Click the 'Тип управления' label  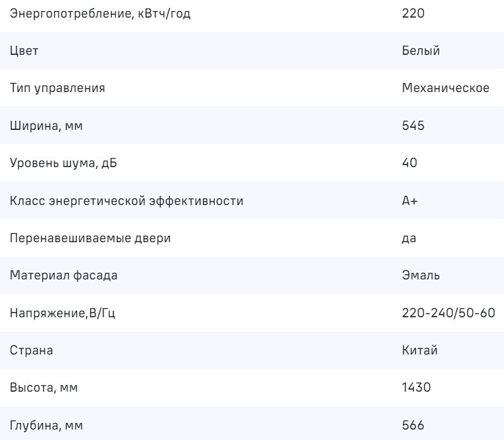[58, 87]
